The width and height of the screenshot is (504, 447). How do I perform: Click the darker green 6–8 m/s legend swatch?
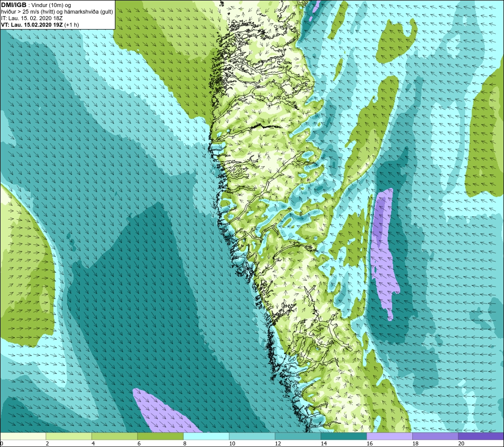pyautogui.click(x=160, y=436)
